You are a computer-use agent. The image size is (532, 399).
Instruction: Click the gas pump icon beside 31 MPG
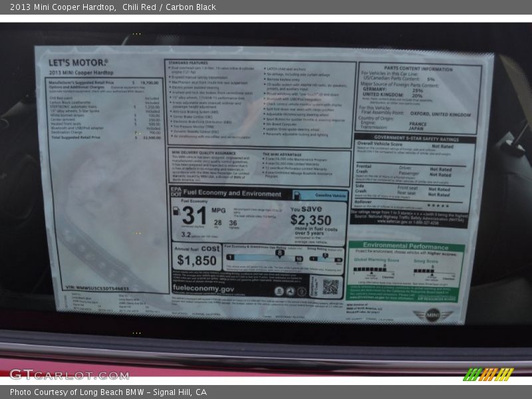tap(176, 211)
